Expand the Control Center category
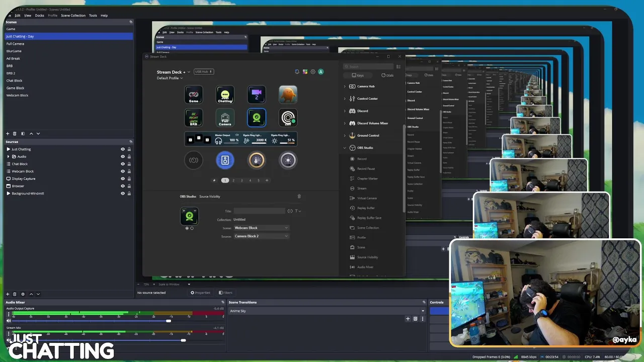The width and height of the screenshot is (644, 362). coord(345,99)
